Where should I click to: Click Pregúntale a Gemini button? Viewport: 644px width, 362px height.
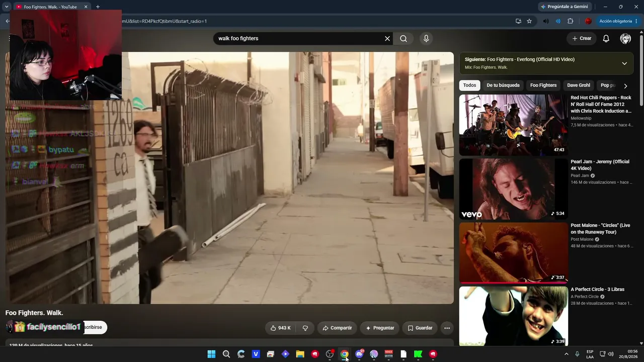click(564, 7)
